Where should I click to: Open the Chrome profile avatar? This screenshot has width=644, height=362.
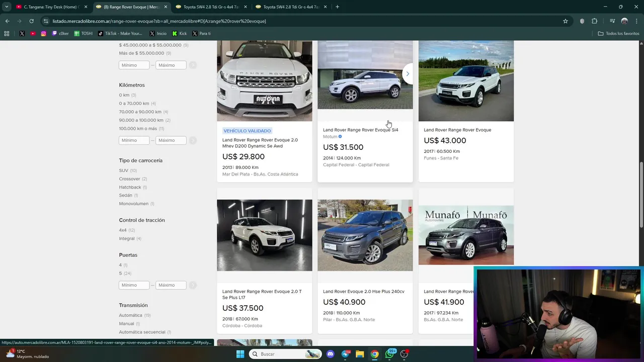coord(624,21)
